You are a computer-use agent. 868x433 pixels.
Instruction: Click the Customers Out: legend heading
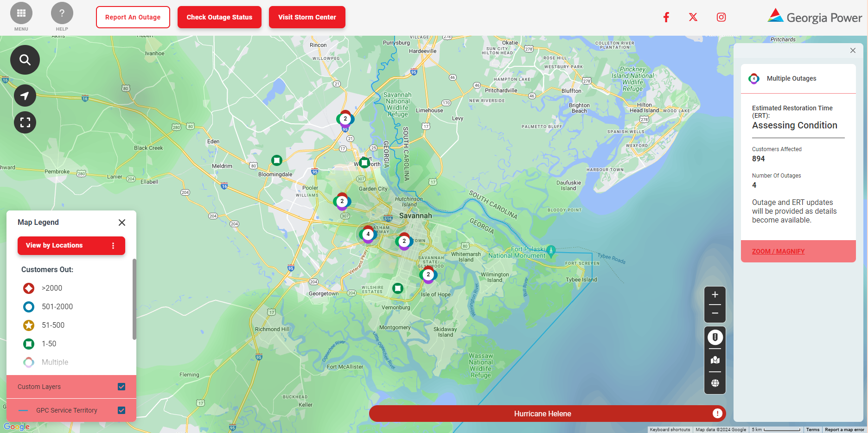(x=47, y=270)
